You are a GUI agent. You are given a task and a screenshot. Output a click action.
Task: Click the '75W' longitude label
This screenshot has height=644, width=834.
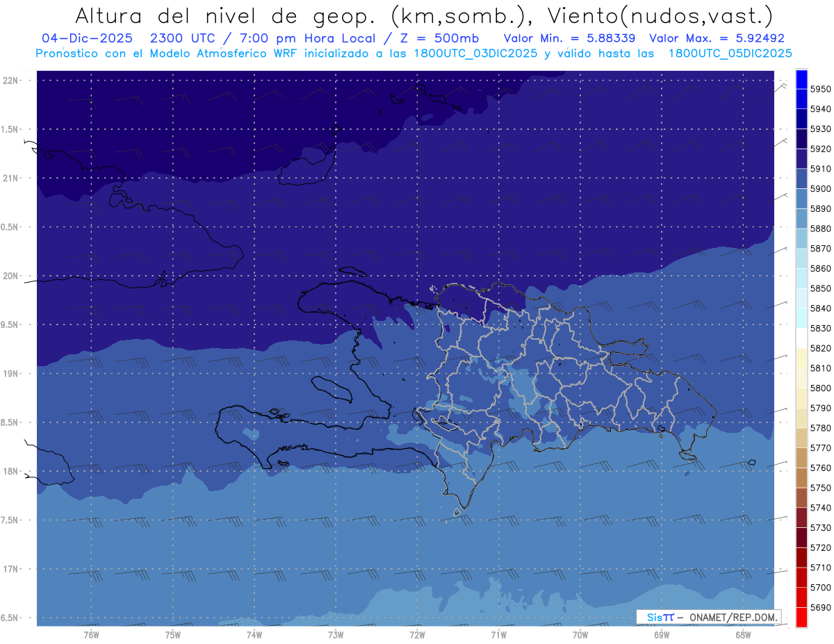(172, 634)
